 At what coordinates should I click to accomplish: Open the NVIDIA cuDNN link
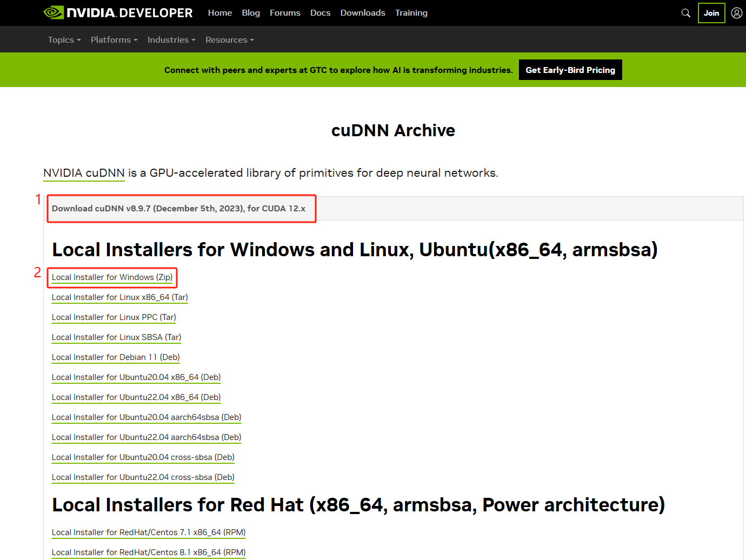(x=84, y=173)
